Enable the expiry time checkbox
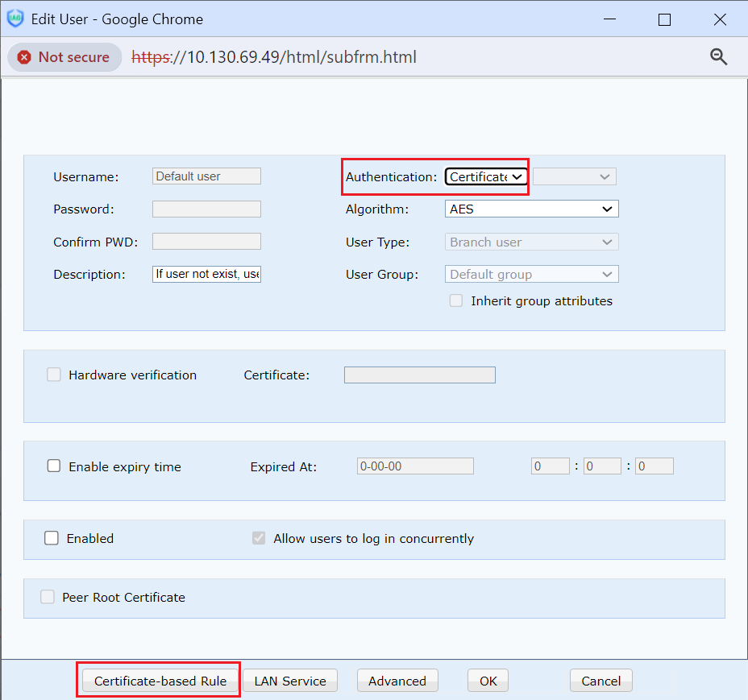 (54, 466)
